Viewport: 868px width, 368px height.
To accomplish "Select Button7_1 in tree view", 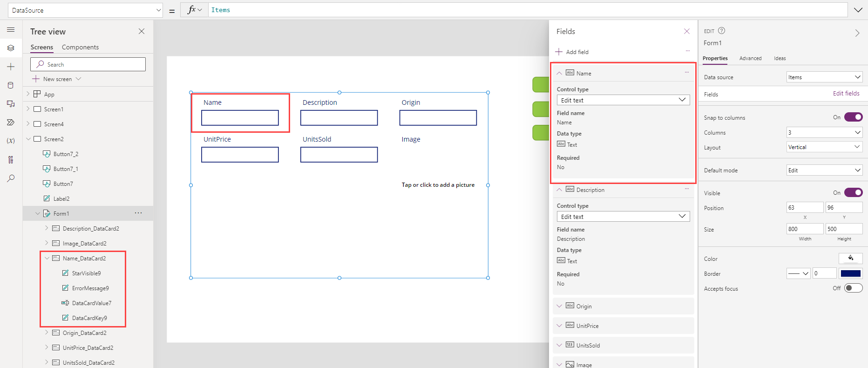I will click(66, 169).
